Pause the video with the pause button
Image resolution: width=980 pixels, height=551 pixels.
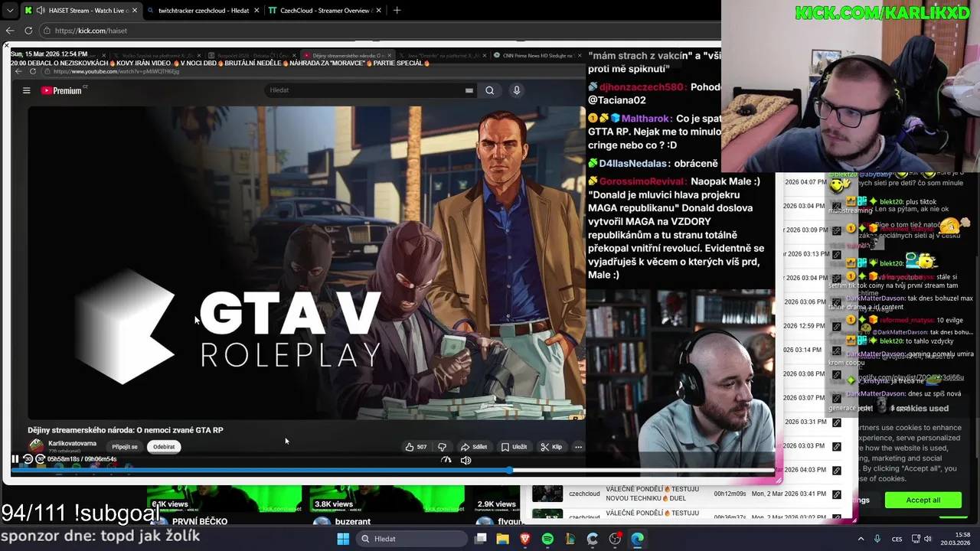tap(15, 459)
